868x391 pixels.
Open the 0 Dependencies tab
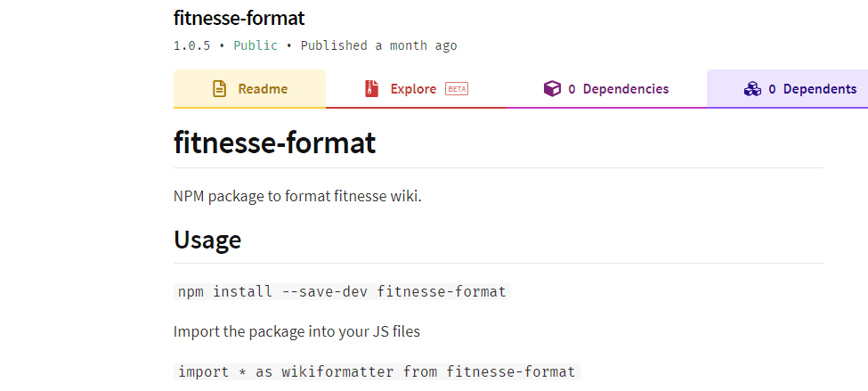(607, 88)
